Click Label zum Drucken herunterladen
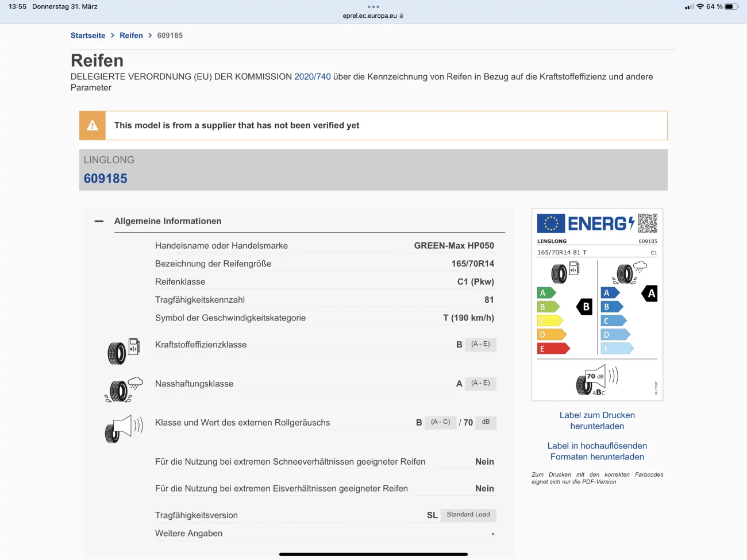 point(597,420)
